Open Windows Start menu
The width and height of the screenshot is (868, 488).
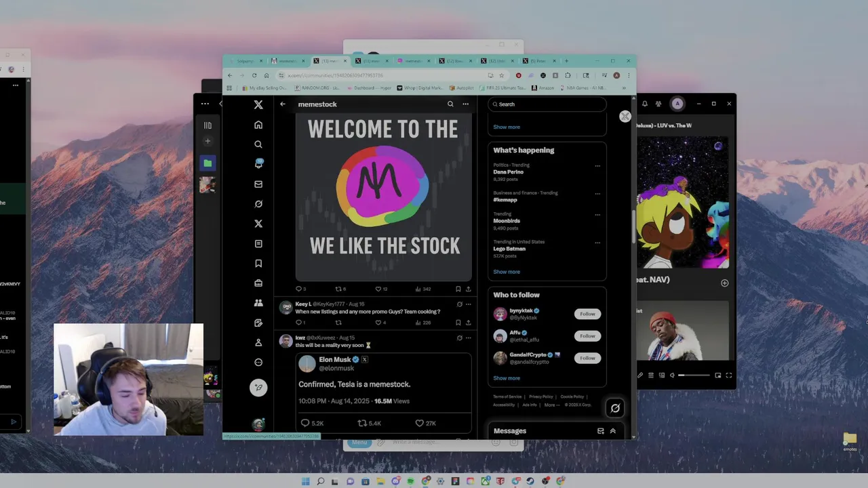[x=305, y=481]
